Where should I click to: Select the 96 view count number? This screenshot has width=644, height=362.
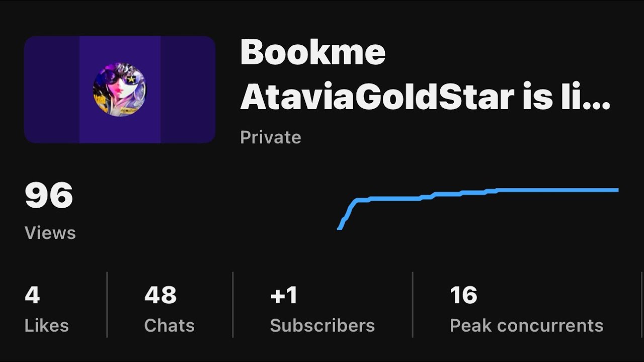(49, 196)
